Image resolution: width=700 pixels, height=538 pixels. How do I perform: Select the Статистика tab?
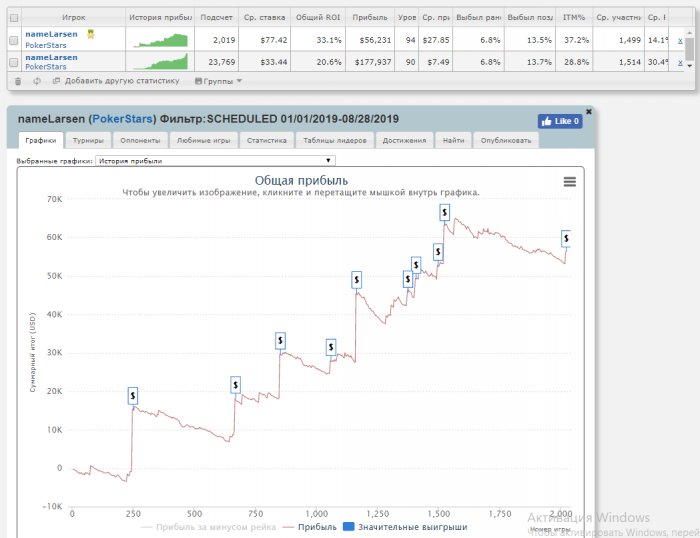click(x=267, y=140)
